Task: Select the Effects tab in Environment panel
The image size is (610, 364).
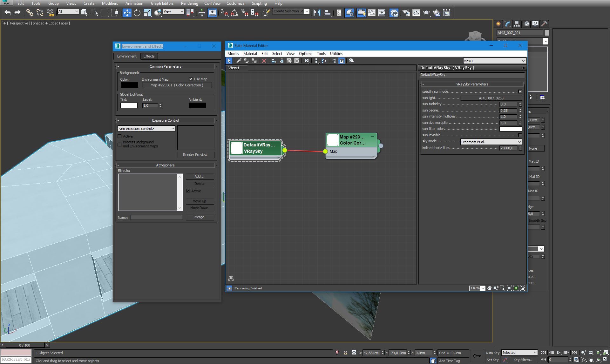Action: click(x=149, y=56)
